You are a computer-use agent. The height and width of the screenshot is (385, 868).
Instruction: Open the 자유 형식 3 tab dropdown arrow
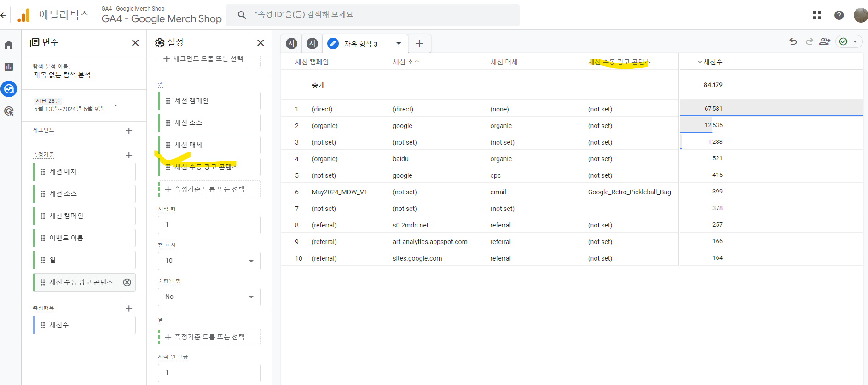pyautogui.click(x=399, y=44)
